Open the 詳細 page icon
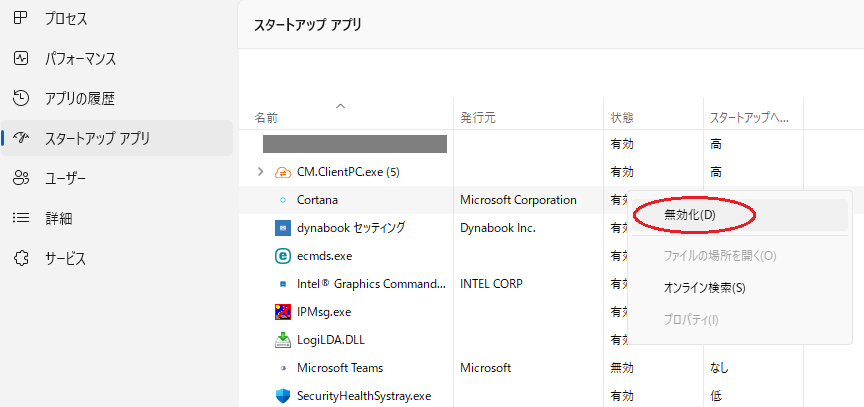The image size is (864, 407). (x=20, y=218)
